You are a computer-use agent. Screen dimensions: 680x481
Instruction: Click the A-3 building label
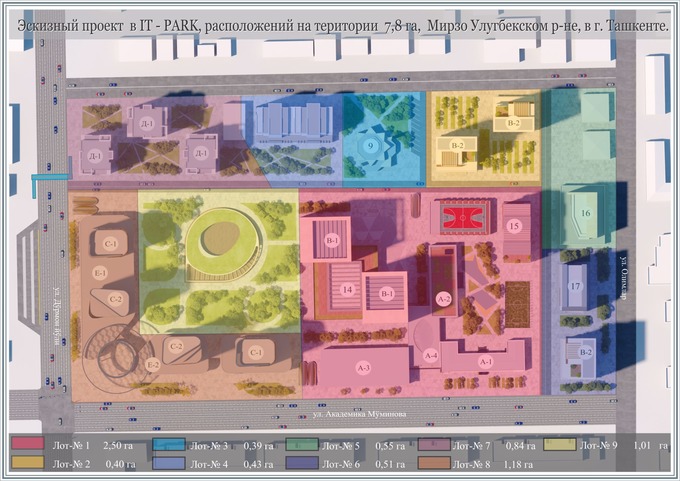tap(362, 368)
